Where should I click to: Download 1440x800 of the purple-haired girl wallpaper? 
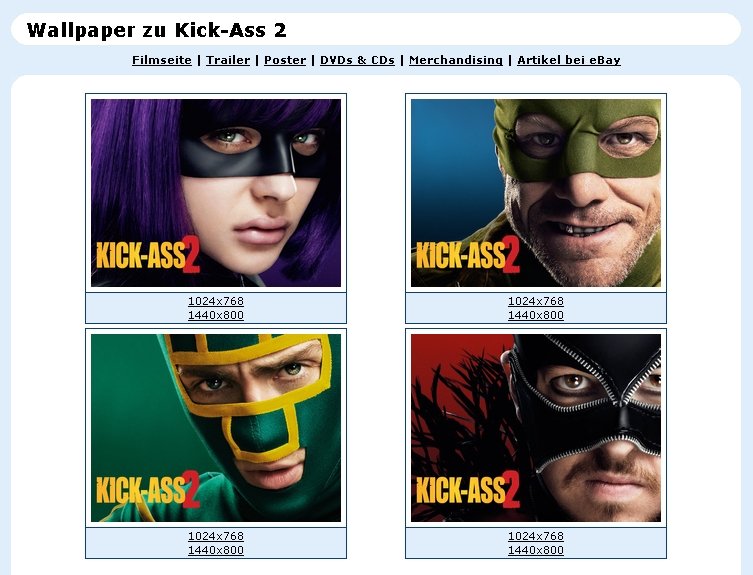(x=216, y=315)
